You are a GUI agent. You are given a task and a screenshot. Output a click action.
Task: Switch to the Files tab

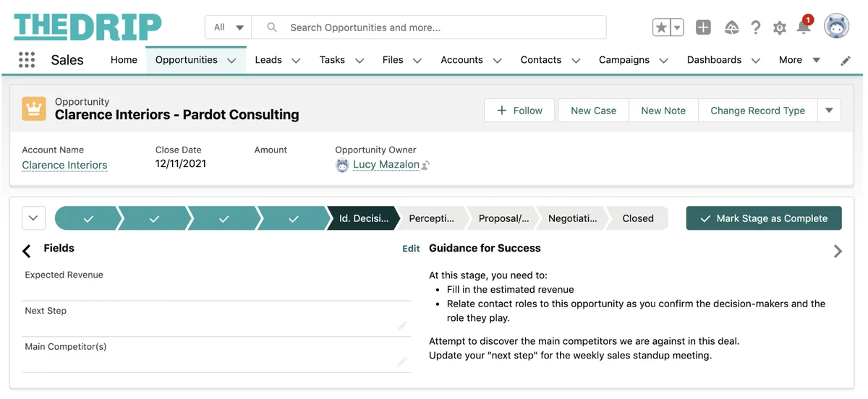(x=393, y=60)
